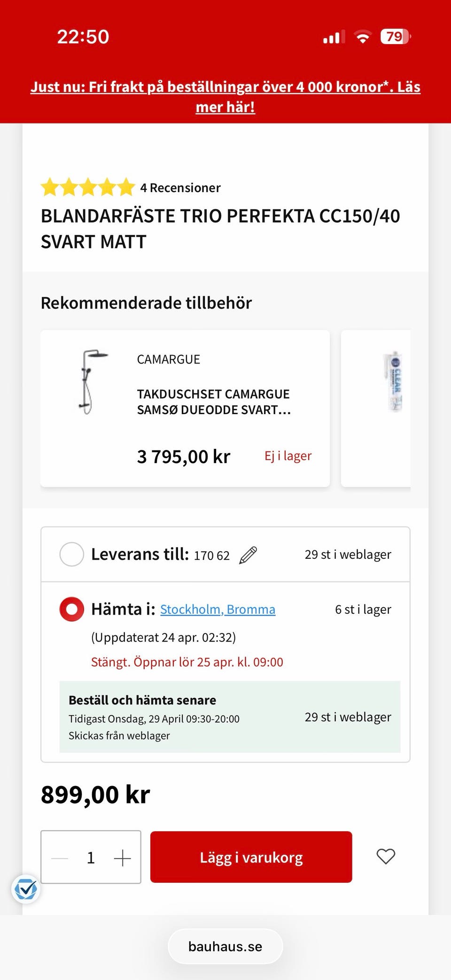Tap the Camargue shower set thumbnail
Viewport: 451px width, 980px height.
pyautogui.click(x=89, y=382)
